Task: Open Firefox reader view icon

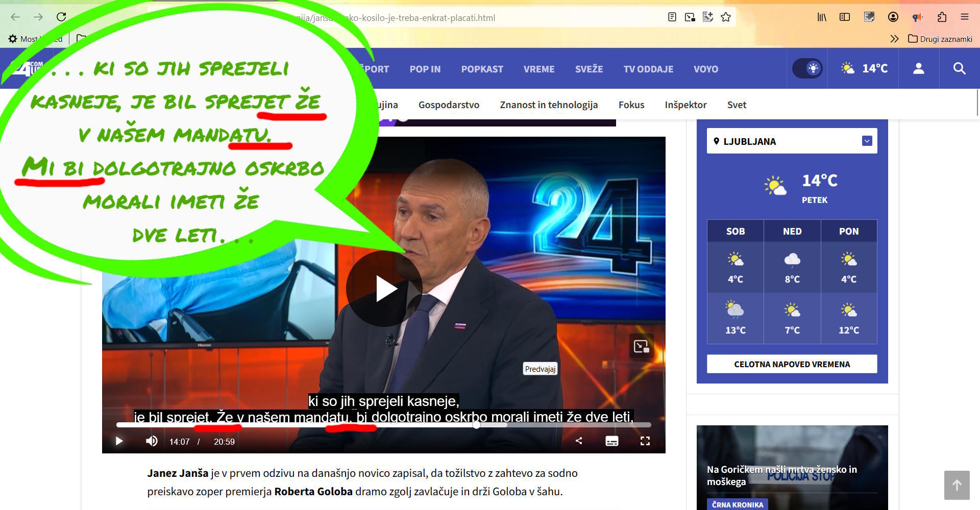Action: 672,17
